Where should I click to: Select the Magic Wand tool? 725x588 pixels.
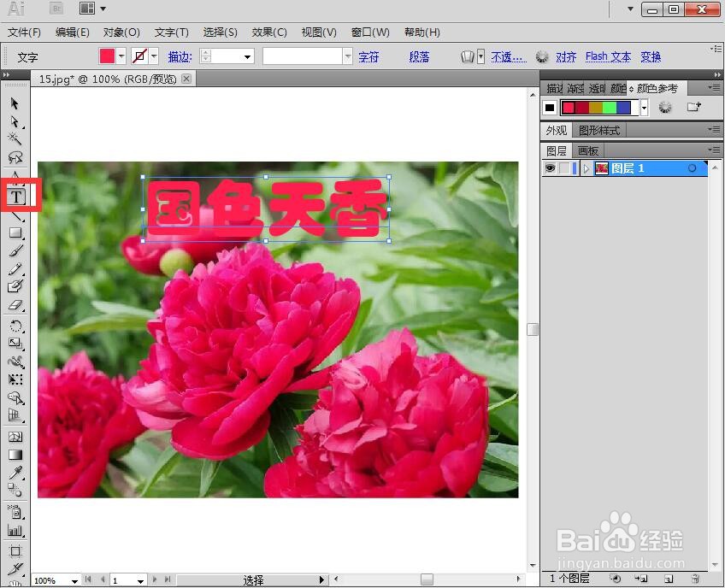point(15,138)
